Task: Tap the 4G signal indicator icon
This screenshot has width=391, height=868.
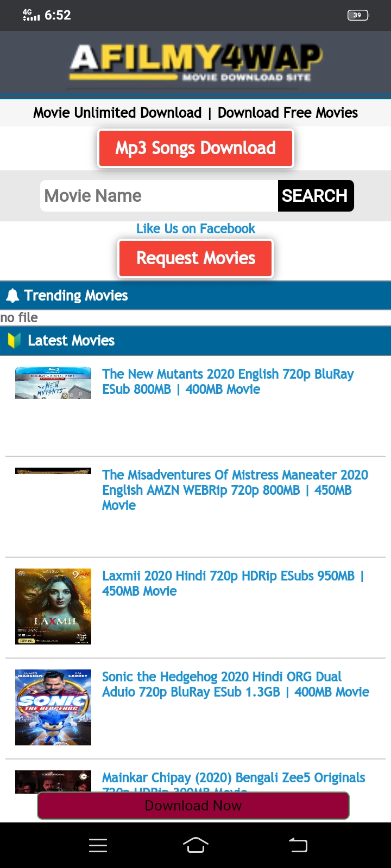Action: (x=31, y=15)
